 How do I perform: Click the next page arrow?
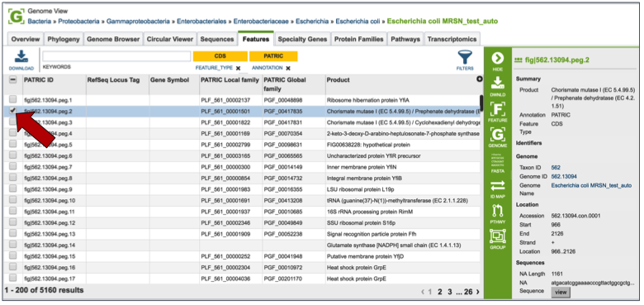(x=478, y=292)
